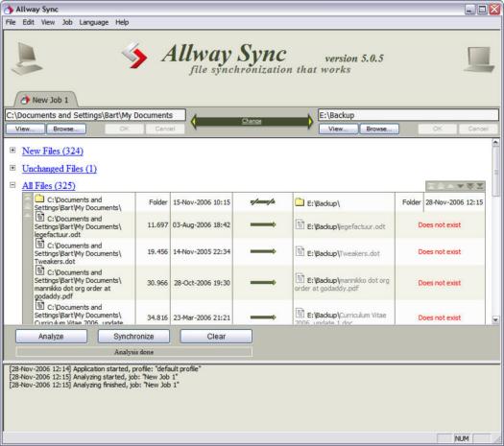Image resolution: width=504 pixels, height=446 pixels.
Task: Click log line 'Analyzing finished, job'
Action: pyautogui.click(x=94, y=385)
